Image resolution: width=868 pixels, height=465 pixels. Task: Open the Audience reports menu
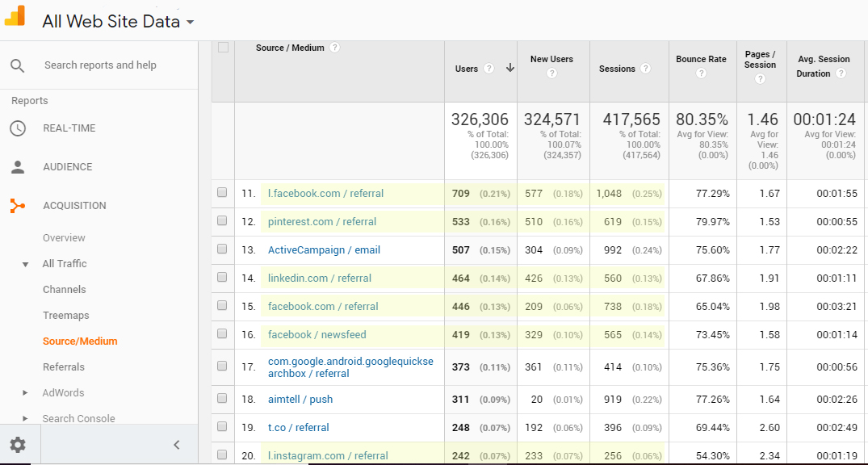click(x=68, y=167)
